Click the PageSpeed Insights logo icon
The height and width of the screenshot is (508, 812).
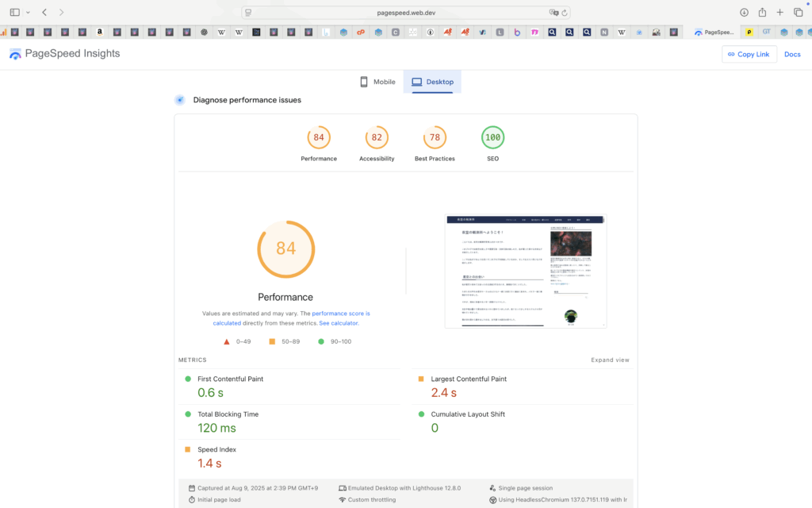pyautogui.click(x=15, y=54)
